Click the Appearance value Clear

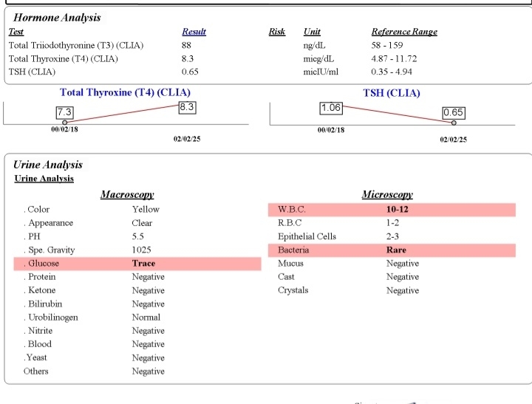142,223
